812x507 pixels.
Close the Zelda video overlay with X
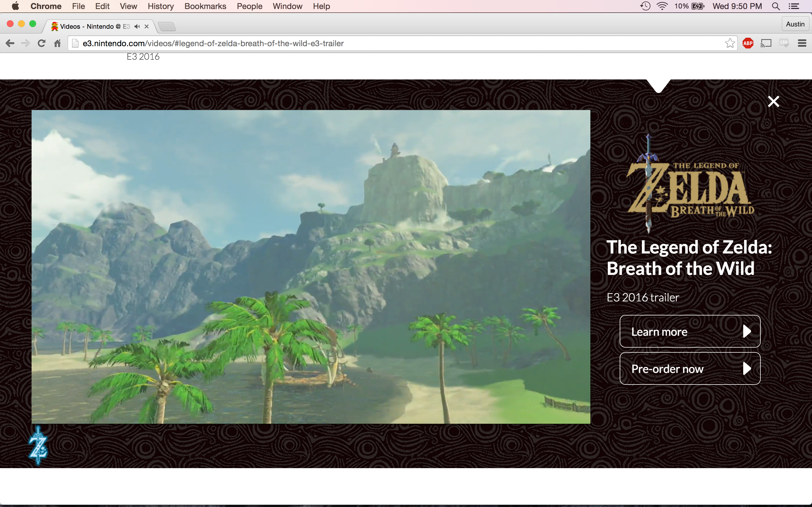773,101
